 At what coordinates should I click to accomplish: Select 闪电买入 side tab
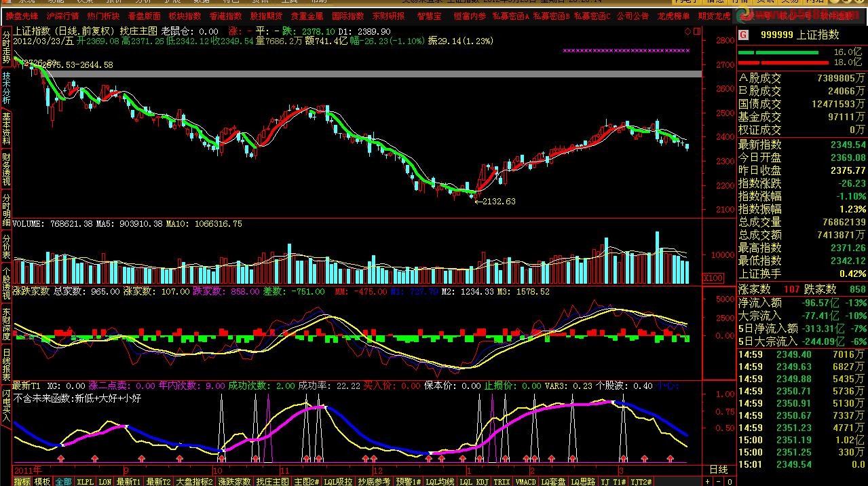(6, 406)
